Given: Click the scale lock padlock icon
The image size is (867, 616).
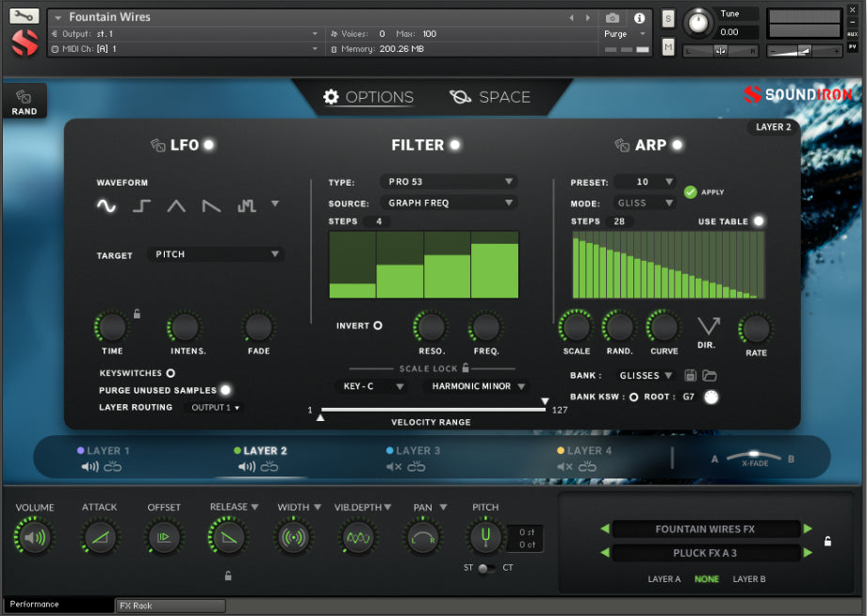Looking at the screenshot, I should coord(466,367).
